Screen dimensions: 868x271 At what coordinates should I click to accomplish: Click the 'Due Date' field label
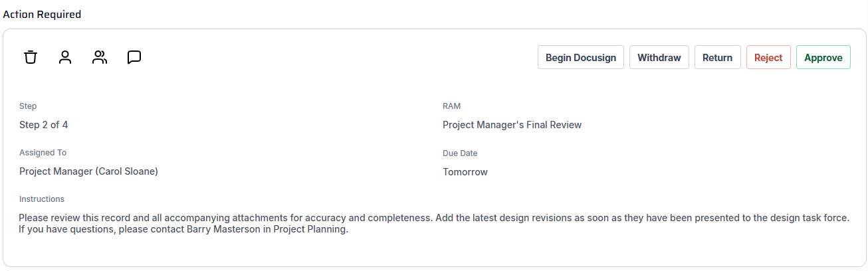[460, 153]
